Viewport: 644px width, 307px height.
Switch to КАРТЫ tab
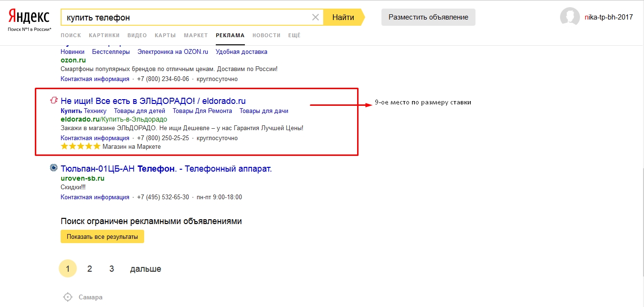(x=165, y=35)
